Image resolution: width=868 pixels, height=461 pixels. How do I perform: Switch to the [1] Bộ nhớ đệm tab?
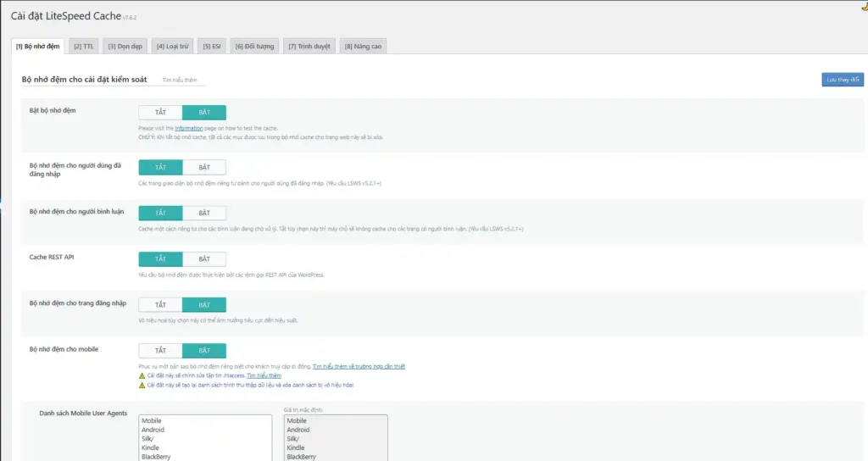click(x=37, y=47)
